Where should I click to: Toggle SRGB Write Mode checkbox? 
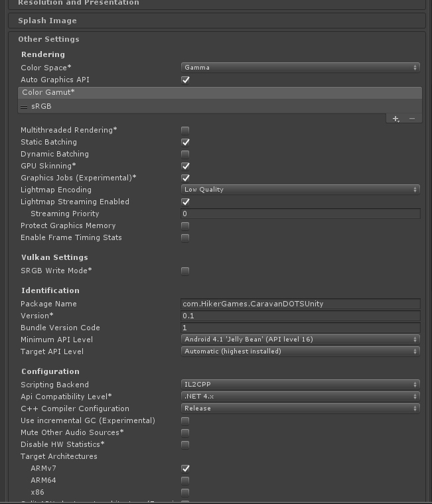pos(186,271)
